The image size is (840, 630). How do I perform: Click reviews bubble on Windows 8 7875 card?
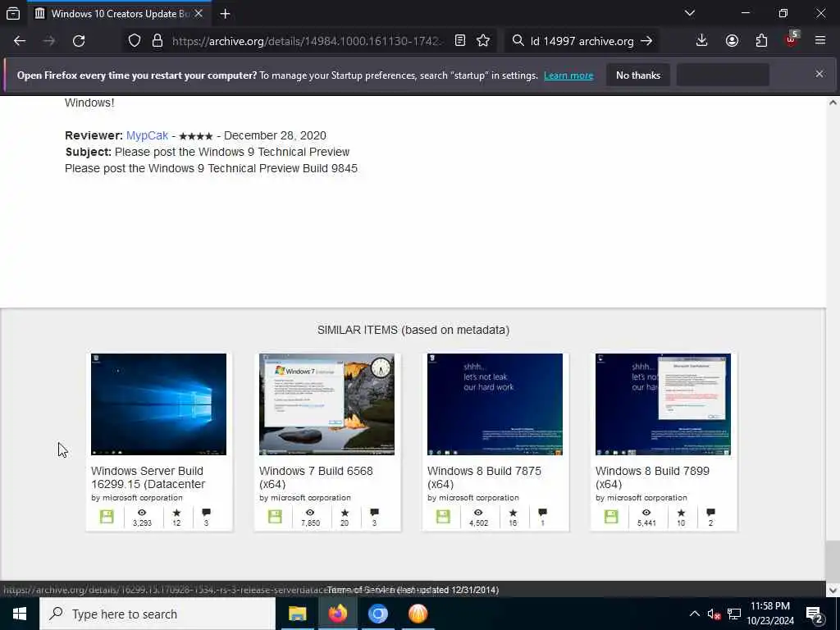point(542,513)
